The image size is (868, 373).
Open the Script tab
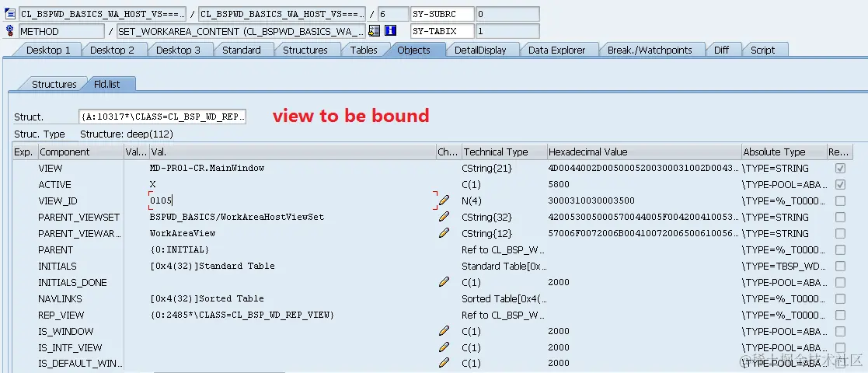(x=762, y=50)
